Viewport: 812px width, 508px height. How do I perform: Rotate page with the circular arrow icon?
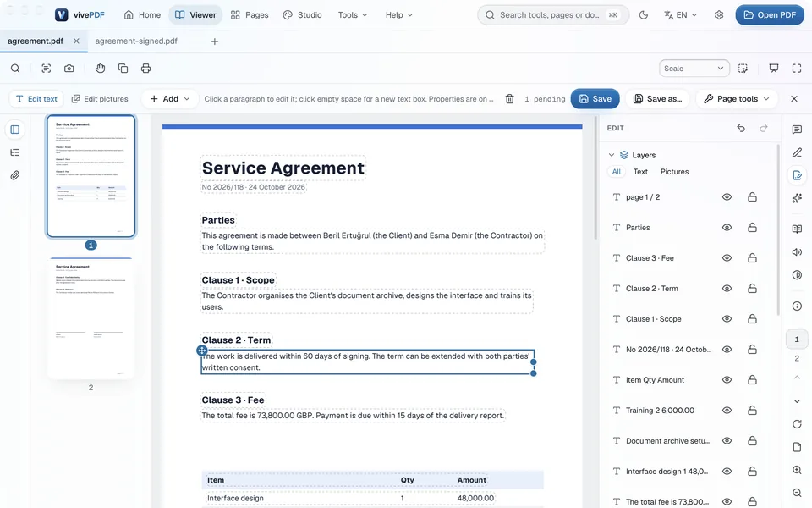point(797,424)
